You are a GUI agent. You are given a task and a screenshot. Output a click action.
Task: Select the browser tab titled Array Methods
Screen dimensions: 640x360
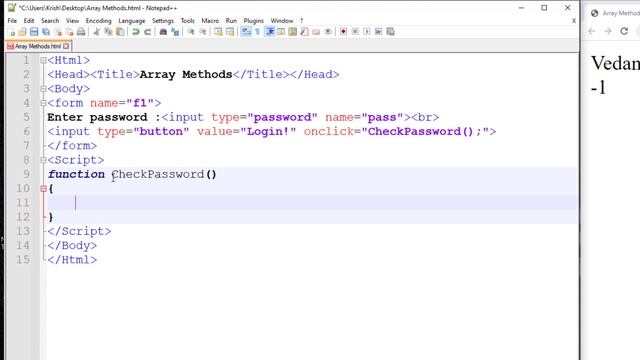[x=615, y=13]
